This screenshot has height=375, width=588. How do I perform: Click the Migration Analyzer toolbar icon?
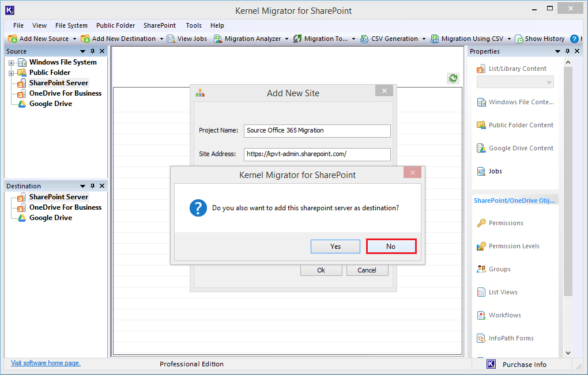[x=218, y=39]
